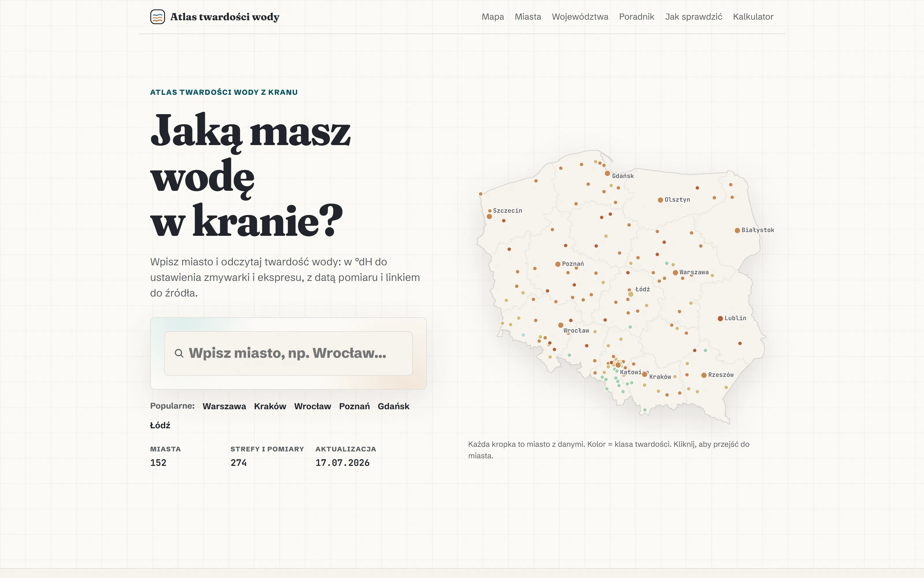Viewport: 924px width, 578px height.
Task: Select the Olsztyn dot on the map
Action: pos(660,200)
